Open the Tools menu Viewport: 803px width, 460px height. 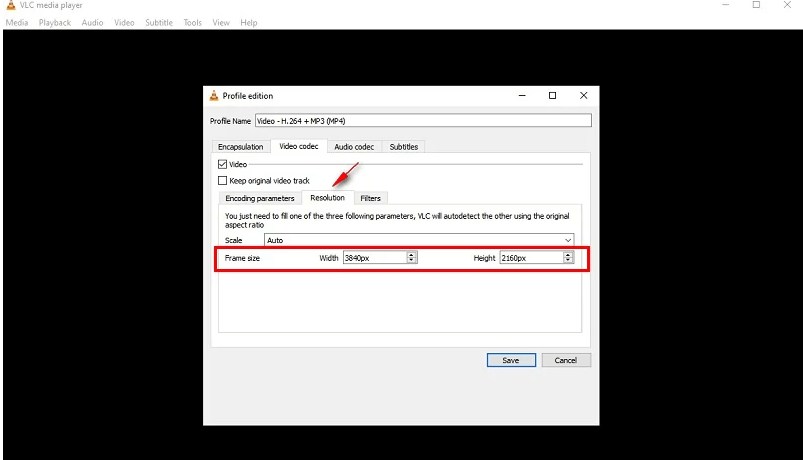pos(193,23)
